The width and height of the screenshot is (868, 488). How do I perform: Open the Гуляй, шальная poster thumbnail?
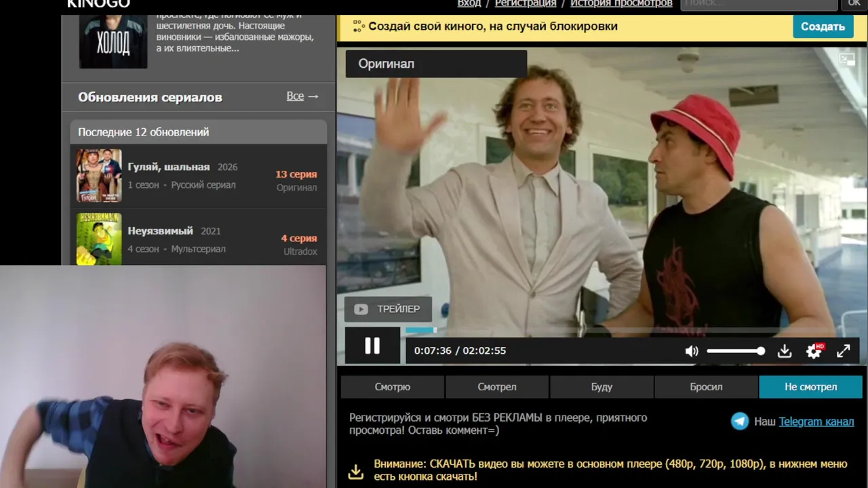[99, 176]
